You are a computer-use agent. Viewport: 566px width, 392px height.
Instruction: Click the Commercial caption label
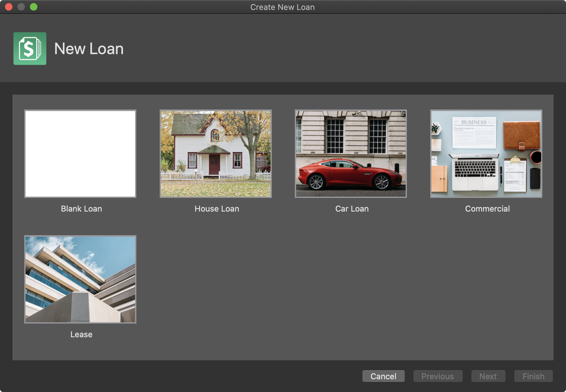click(487, 209)
